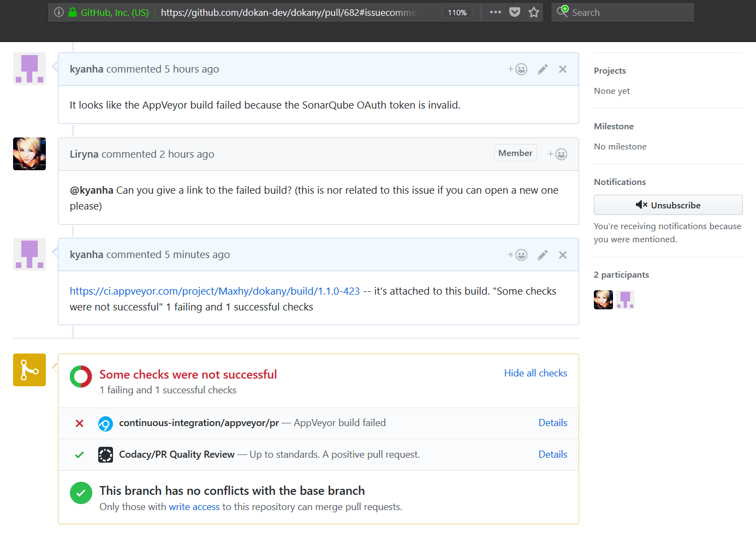The image size is (756, 533).
Task: Click kyanha's avatar beside the 5 minutes ago comment
Action: click(29, 254)
